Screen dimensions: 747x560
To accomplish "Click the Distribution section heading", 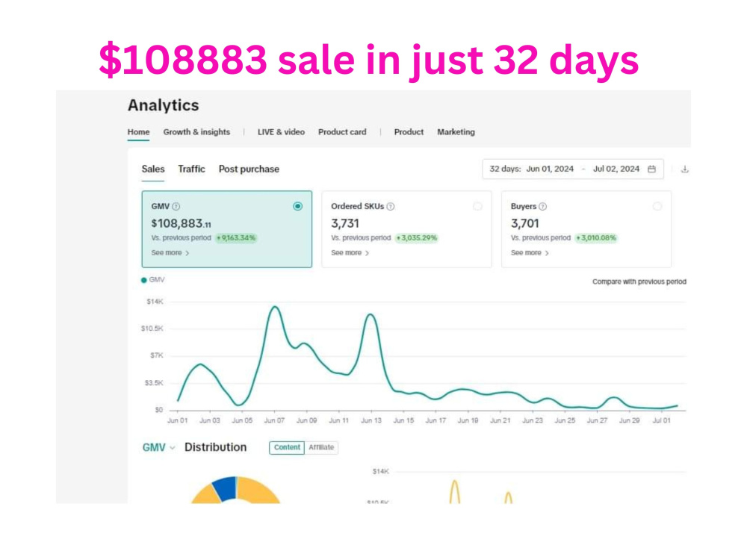I will [x=215, y=447].
